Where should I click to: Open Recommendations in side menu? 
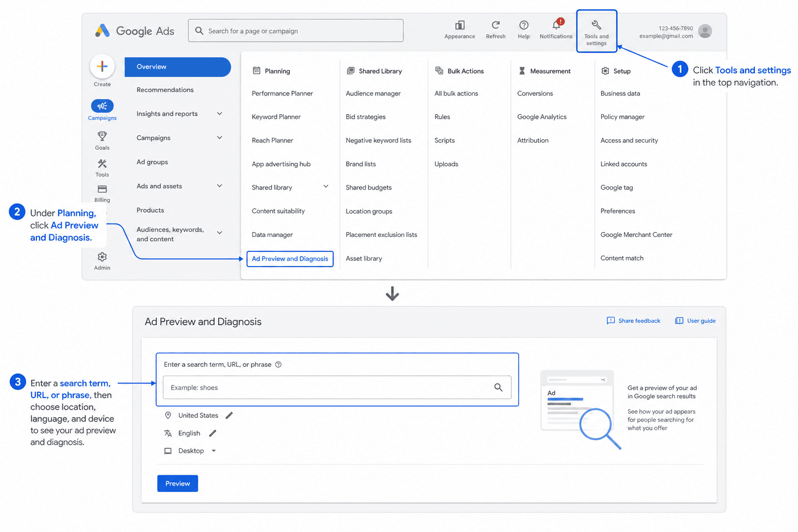[165, 90]
